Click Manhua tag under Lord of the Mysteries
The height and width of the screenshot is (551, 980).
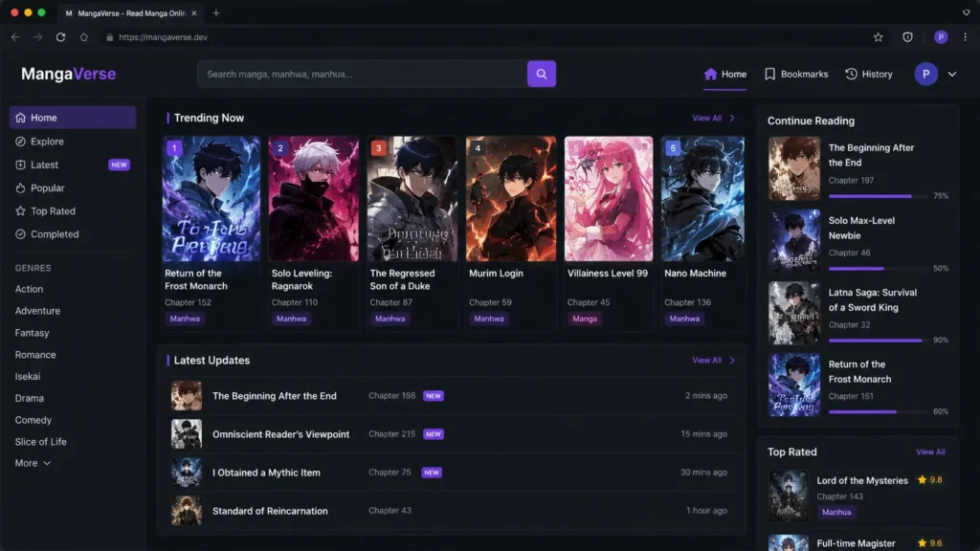(x=836, y=512)
